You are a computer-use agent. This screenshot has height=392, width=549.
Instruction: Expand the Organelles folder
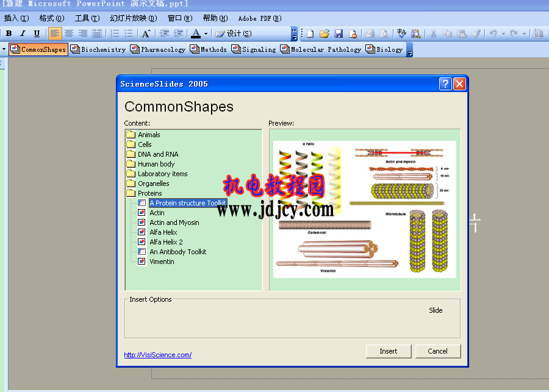click(x=148, y=184)
